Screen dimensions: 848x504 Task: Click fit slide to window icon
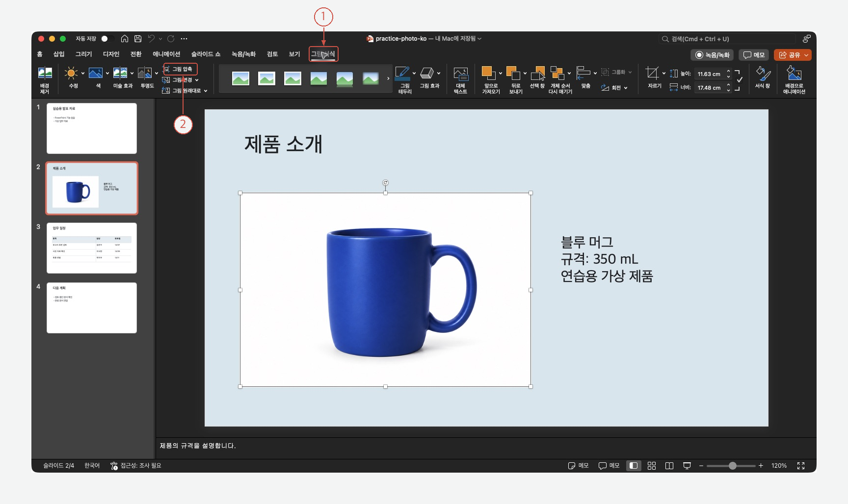pos(801,466)
